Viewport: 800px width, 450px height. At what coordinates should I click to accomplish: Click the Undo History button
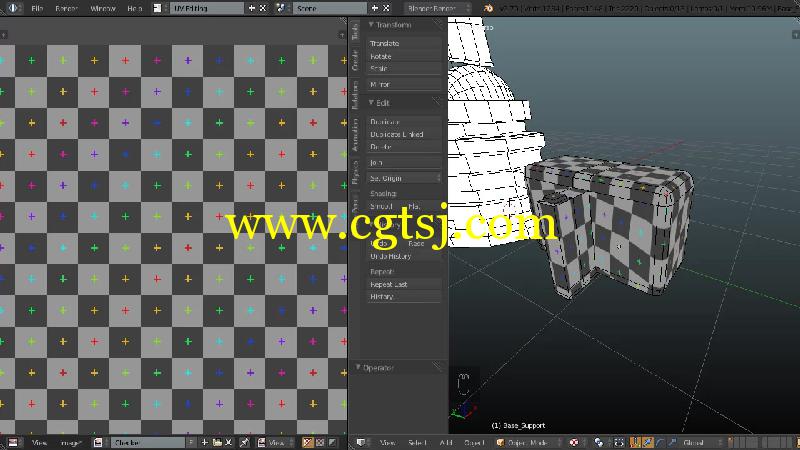pos(404,256)
